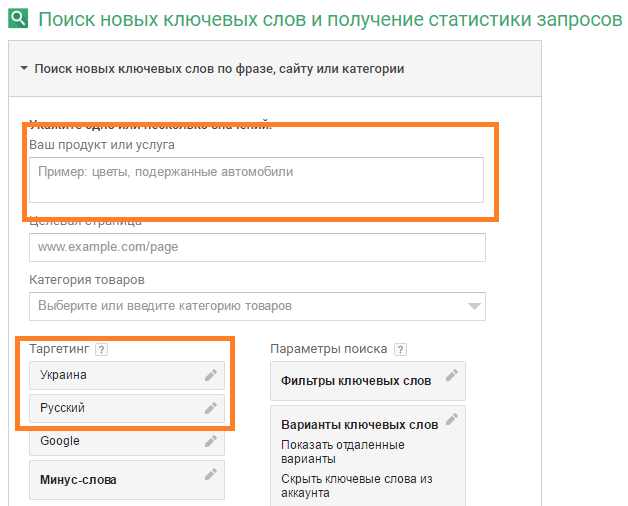Select the Русский language row
The image size is (628, 506).
127,408
